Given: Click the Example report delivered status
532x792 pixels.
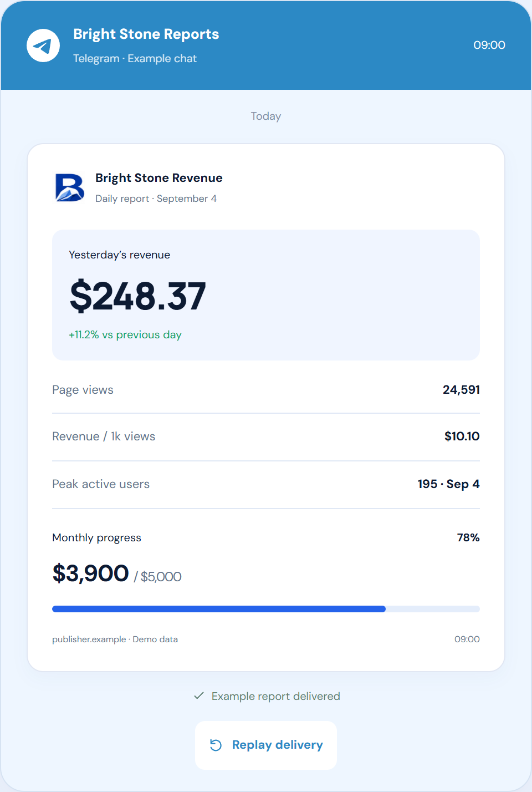Looking at the screenshot, I should point(276,696).
